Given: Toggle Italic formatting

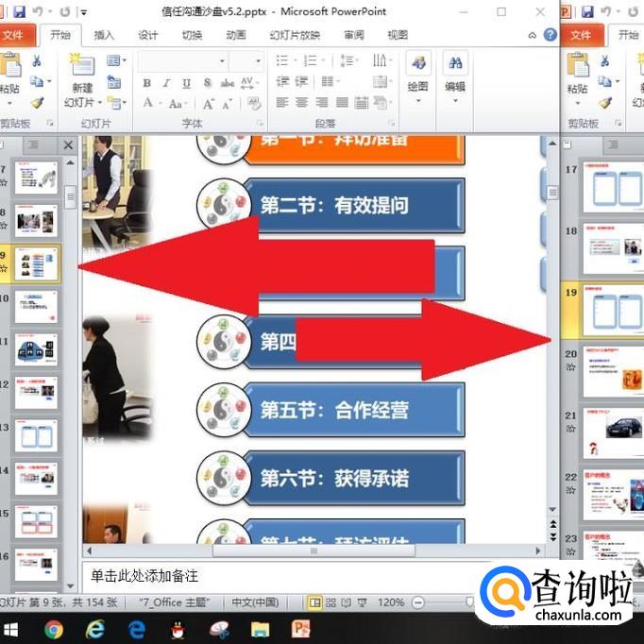Looking at the screenshot, I should [x=166, y=83].
